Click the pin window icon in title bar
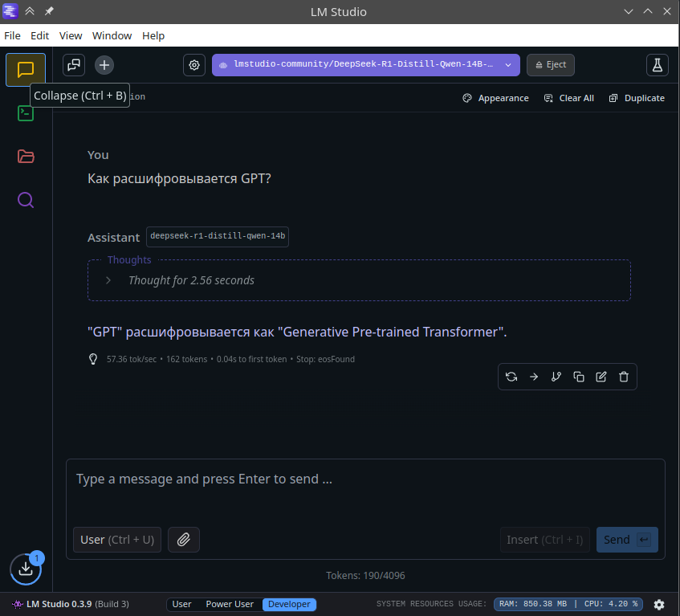This screenshot has height=616, width=680. click(49, 11)
